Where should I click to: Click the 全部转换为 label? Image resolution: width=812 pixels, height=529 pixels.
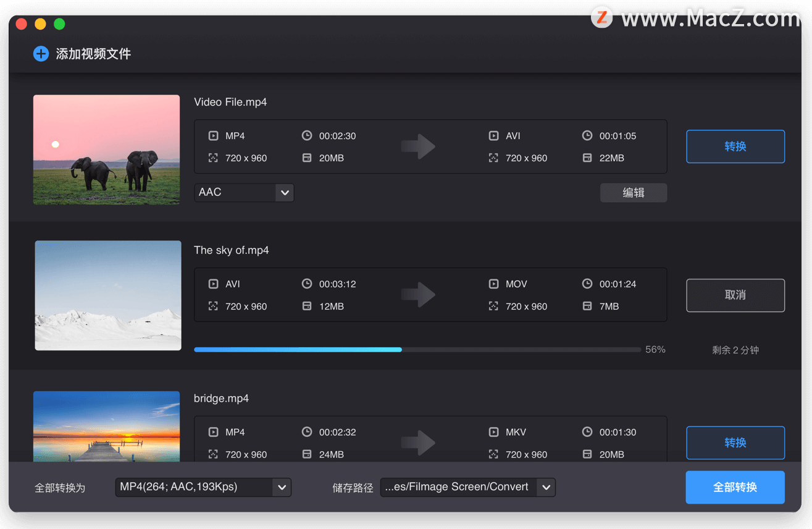[60, 488]
